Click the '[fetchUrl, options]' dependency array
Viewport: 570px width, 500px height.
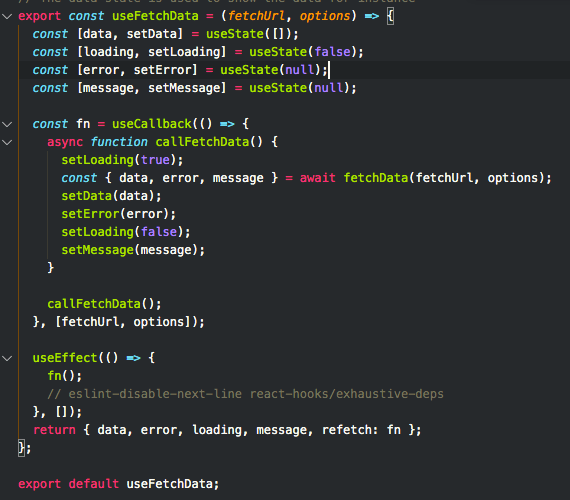(x=123, y=322)
